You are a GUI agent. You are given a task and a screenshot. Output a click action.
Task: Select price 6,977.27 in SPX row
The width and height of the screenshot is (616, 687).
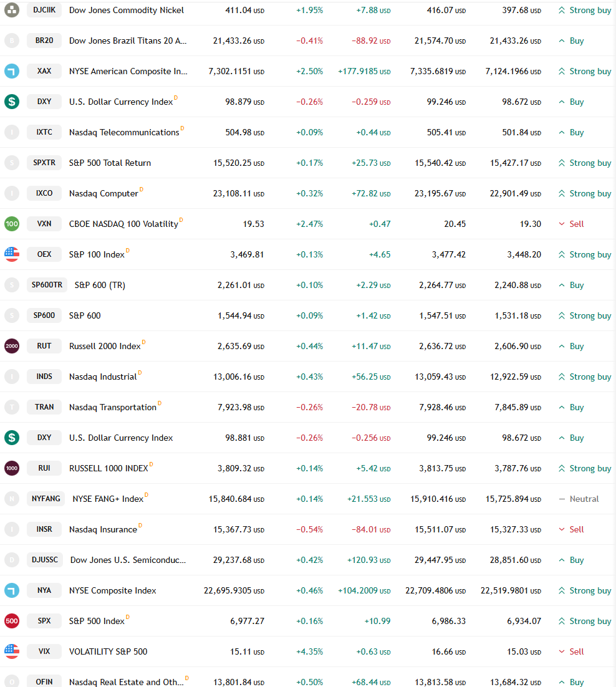[x=247, y=622]
